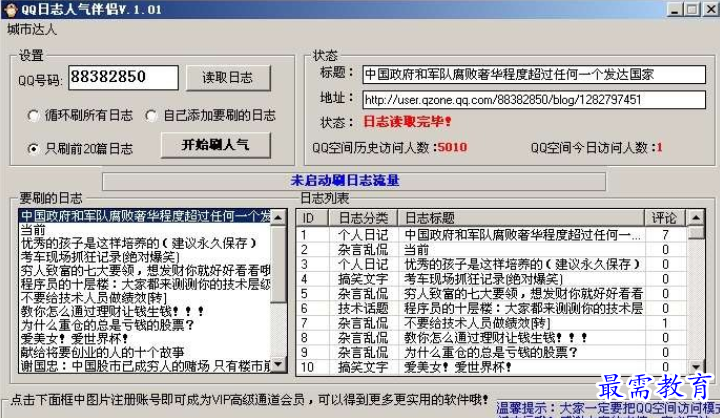The height and width of the screenshot is (418, 720).
Task: Select 优秀的孩子是这样培养的 in left list
Action: pos(145,243)
